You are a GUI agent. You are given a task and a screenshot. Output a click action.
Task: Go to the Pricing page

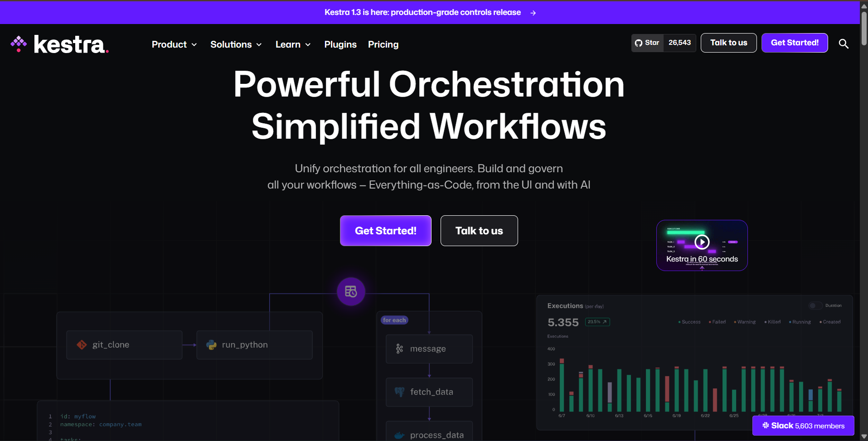point(383,44)
